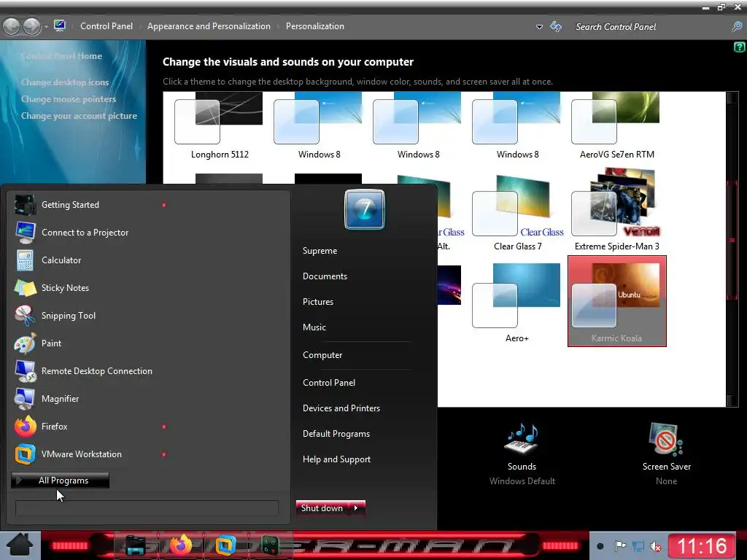Open Magnifier
This screenshot has width=747, height=560.
pyautogui.click(x=88, y=399)
